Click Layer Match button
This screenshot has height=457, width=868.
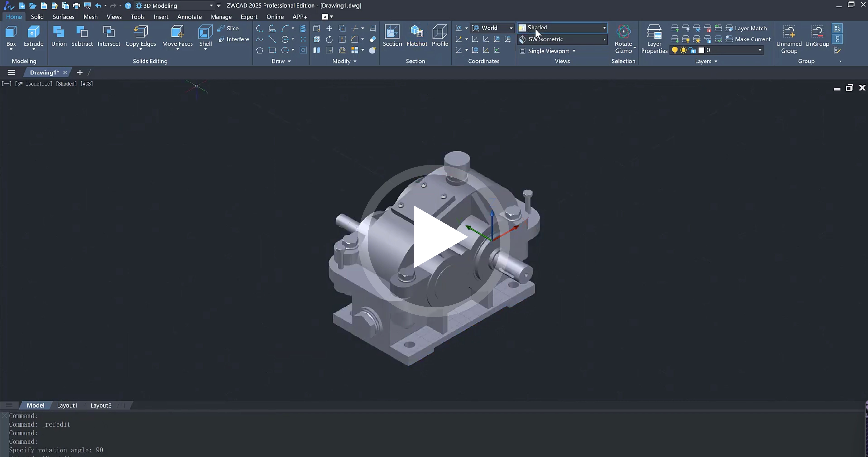click(x=746, y=28)
